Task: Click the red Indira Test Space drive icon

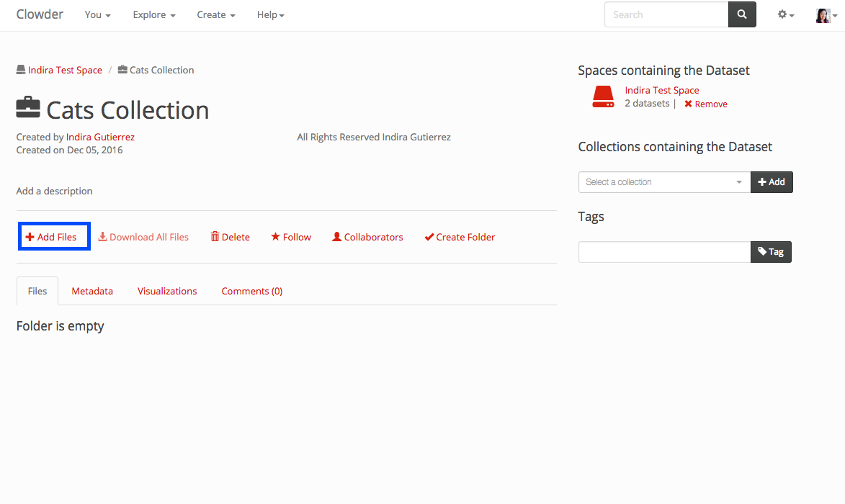Action: coord(603,97)
